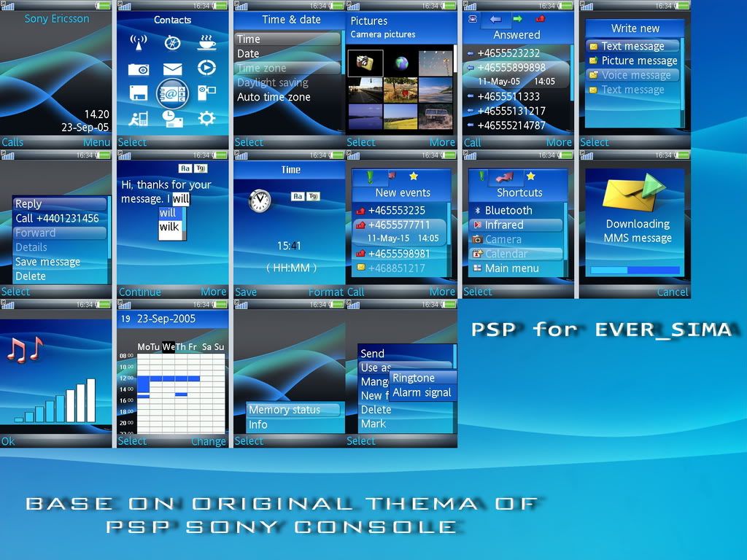Click the battery icon on the Sony Ericsson standby screen

tap(104, 6)
